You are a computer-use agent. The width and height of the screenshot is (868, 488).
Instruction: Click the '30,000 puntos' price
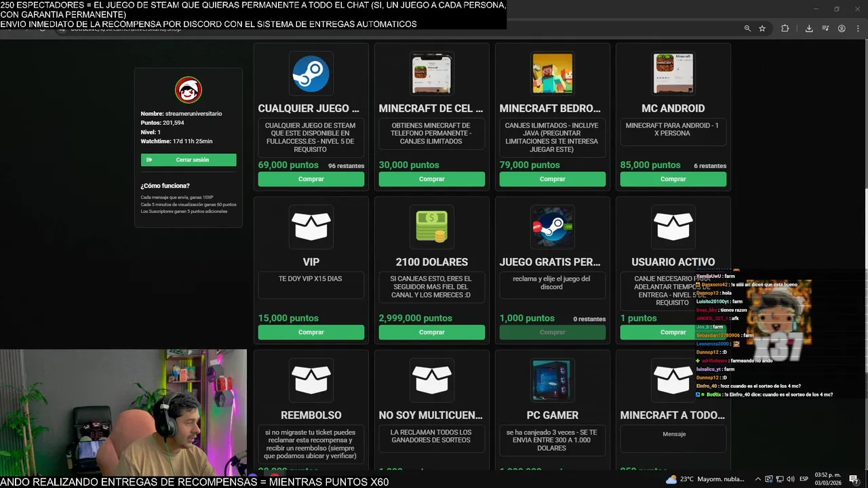tap(409, 165)
